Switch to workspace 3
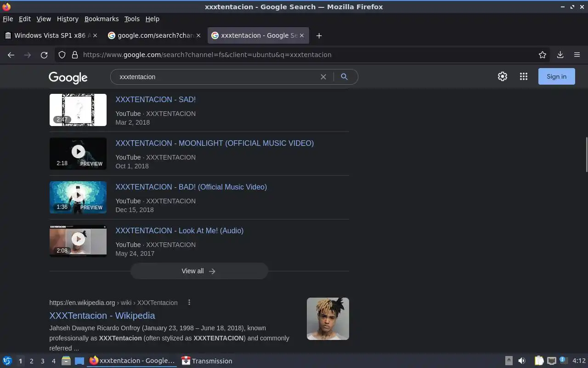The image size is (588, 368). tap(43, 361)
